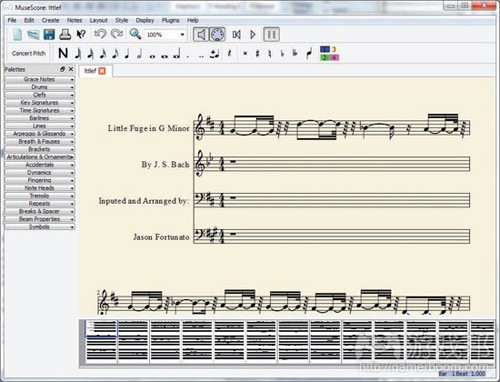Click the What's This help cursor icon

pyautogui.click(x=81, y=34)
